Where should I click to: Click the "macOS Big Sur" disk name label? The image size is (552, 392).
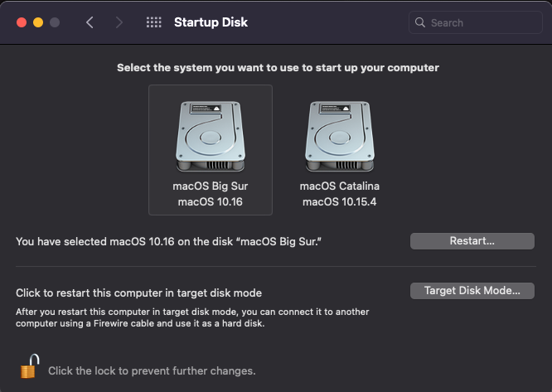coord(210,186)
